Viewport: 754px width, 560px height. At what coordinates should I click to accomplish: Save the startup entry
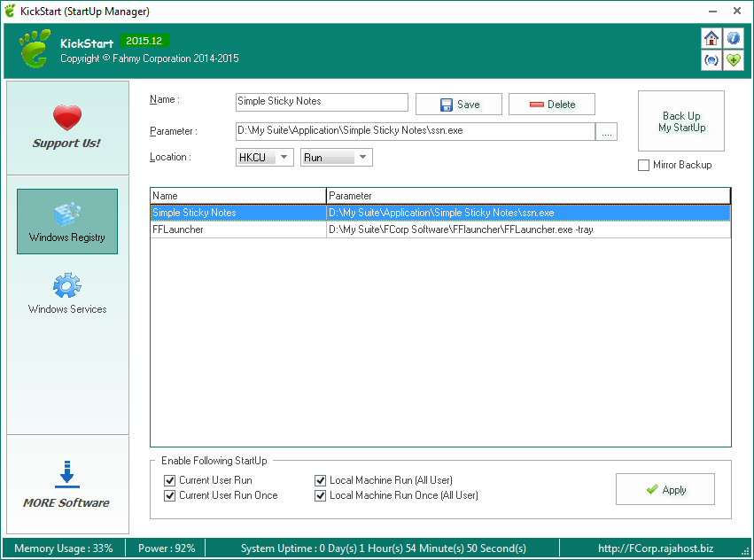[459, 105]
